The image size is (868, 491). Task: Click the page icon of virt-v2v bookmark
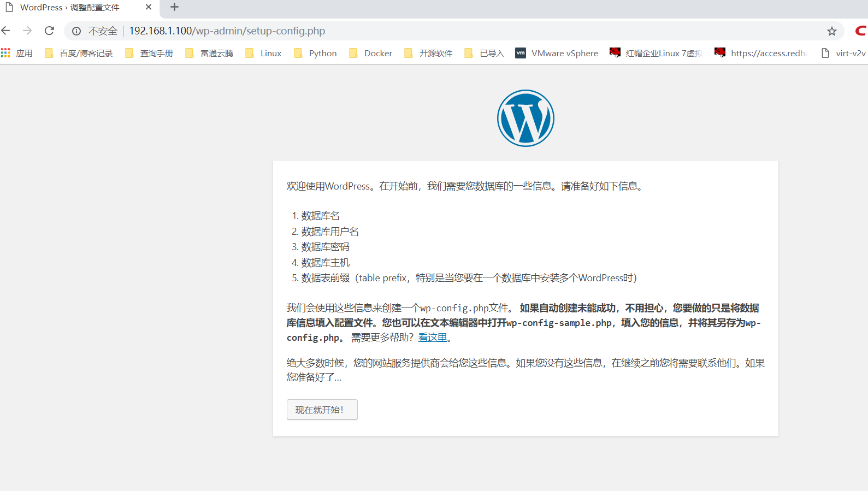click(825, 53)
